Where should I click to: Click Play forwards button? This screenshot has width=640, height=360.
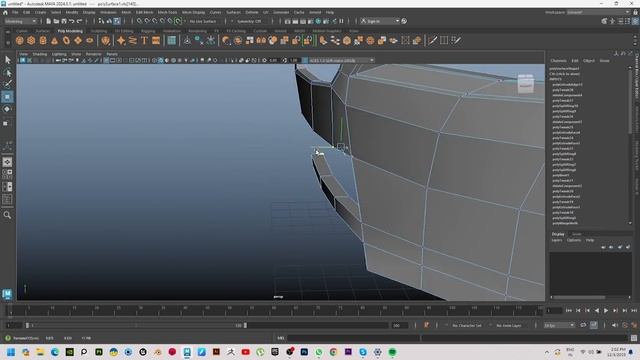click(606, 311)
